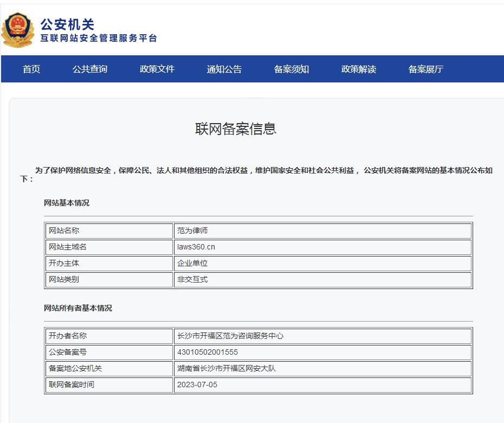Click the police badge emblem logo
Viewport: 504px width, 423px height.
point(18,30)
